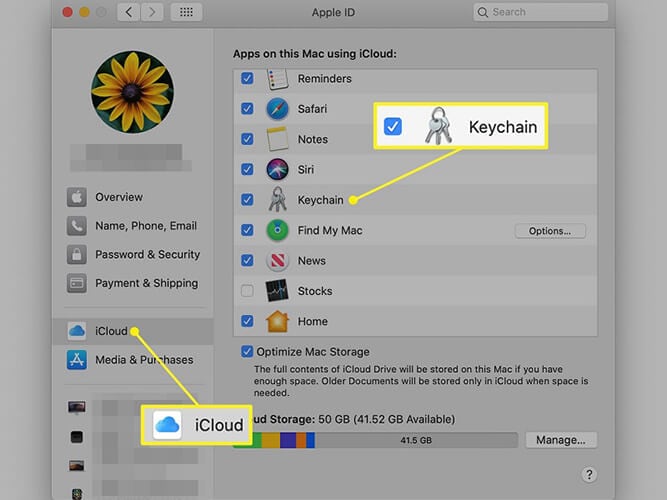This screenshot has width=667, height=500.
Task: Disable the Find My Mac checkbox
Action: 247,230
